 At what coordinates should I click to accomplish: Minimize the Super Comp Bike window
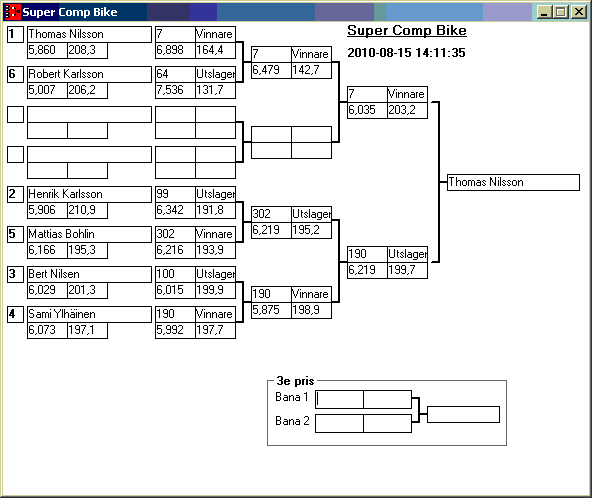[x=544, y=12]
